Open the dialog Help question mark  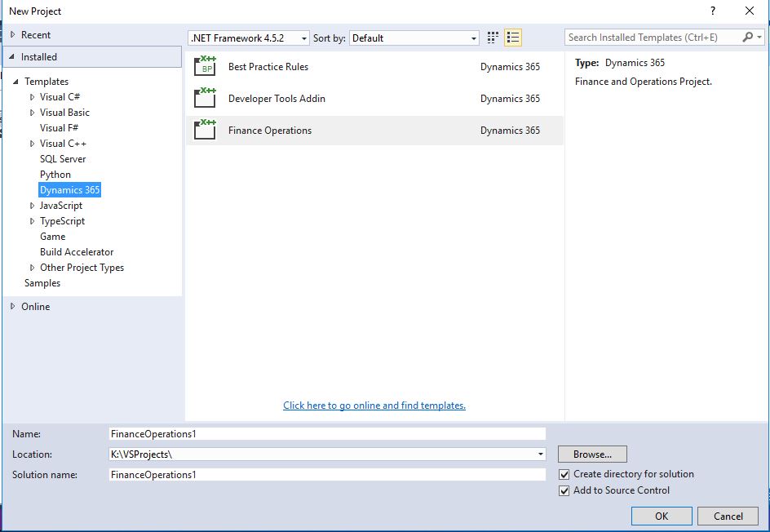[x=713, y=11]
